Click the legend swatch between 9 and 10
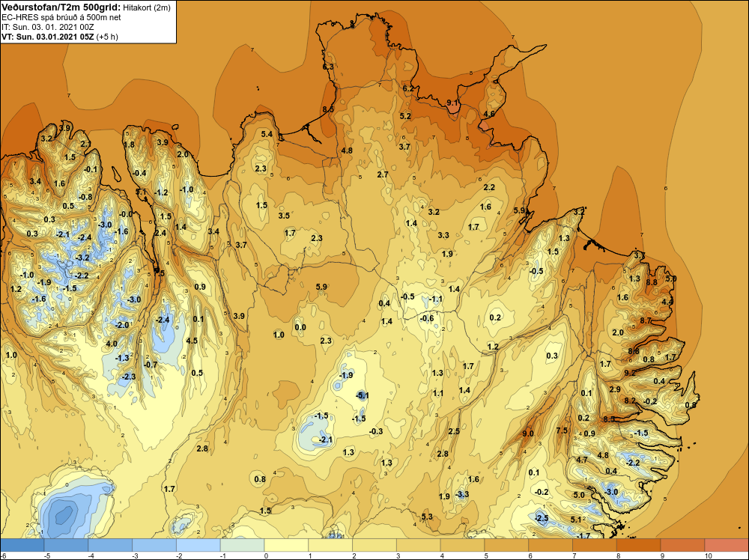Viewport: 749px width, 560px height. click(682, 545)
